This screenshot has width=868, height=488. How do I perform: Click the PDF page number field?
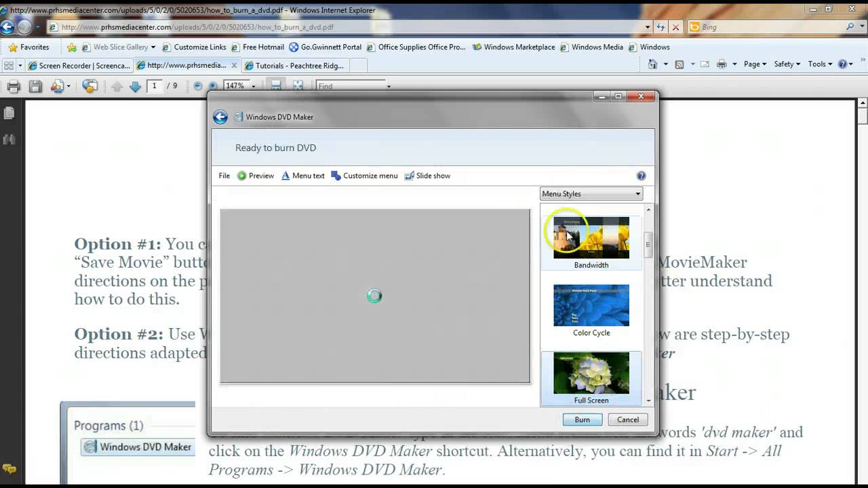pyautogui.click(x=155, y=86)
